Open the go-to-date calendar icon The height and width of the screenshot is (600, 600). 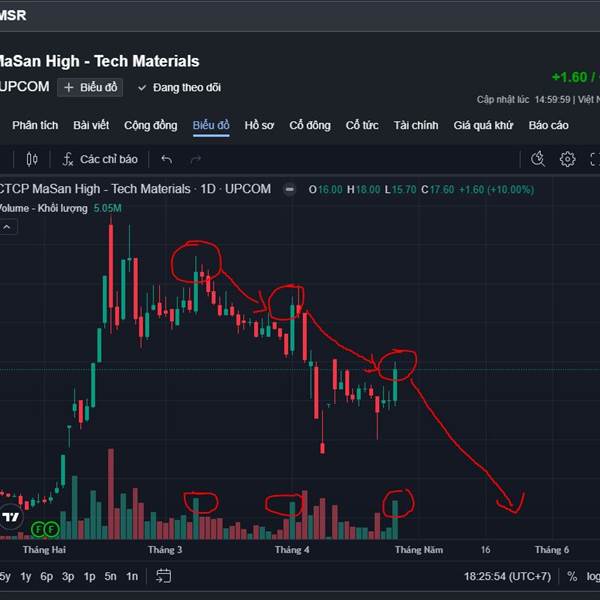(x=163, y=576)
